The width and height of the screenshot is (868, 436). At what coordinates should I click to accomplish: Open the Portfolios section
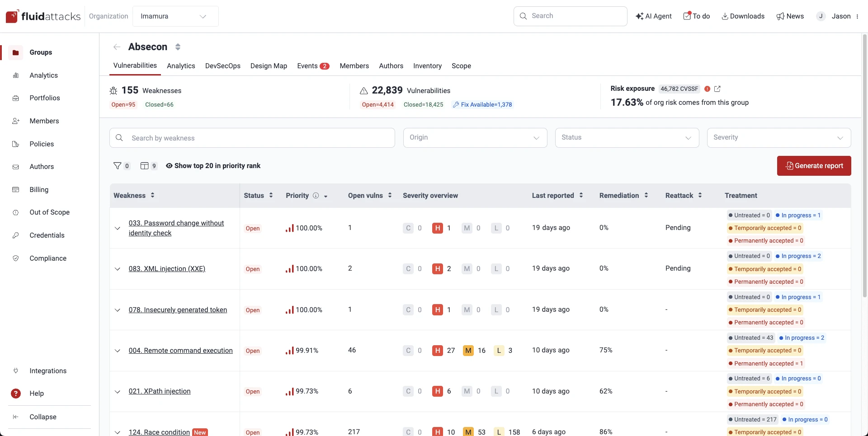point(44,98)
